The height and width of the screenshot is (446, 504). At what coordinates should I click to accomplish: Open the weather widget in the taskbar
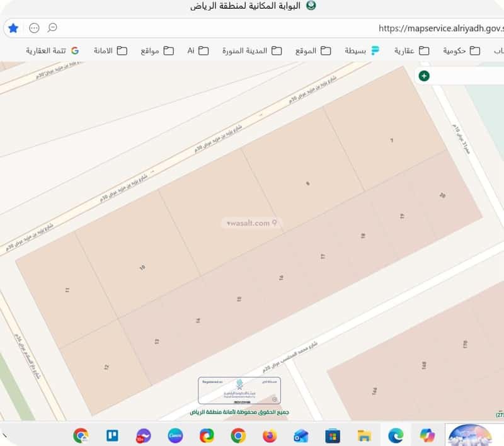[x=470, y=435]
